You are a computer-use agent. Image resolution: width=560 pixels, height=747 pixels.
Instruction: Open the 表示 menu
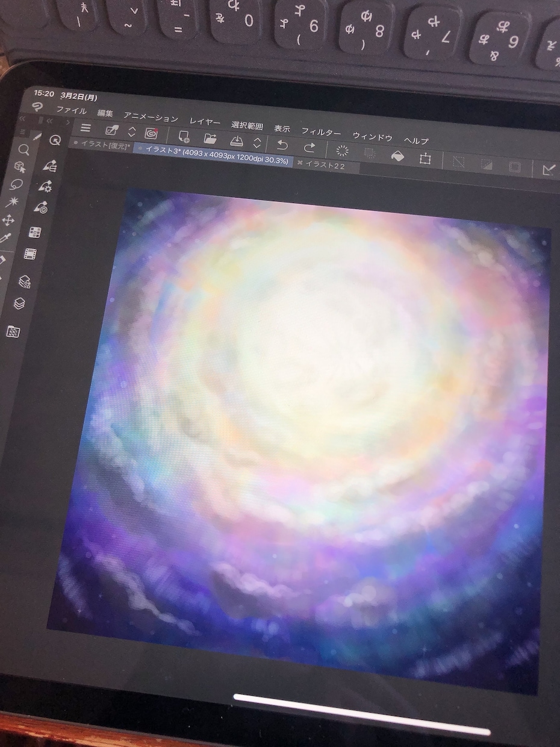point(282,128)
